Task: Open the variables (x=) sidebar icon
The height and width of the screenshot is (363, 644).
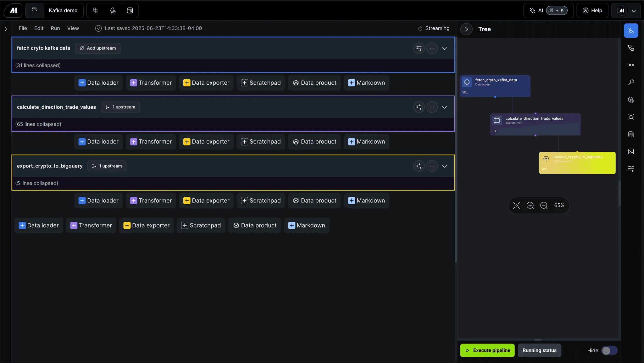Action: pyautogui.click(x=631, y=65)
